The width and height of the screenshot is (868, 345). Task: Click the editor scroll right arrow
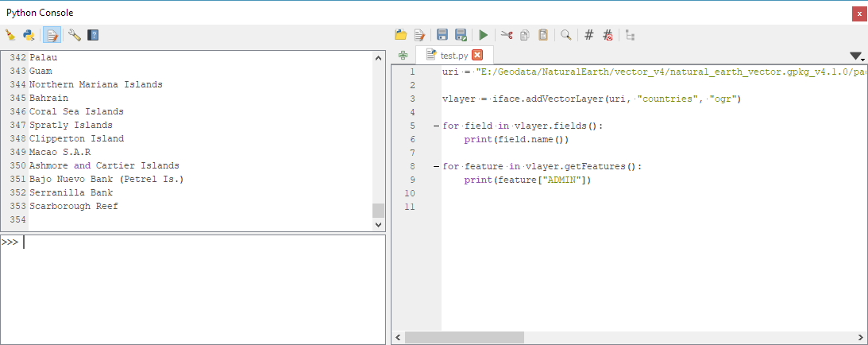point(860,337)
